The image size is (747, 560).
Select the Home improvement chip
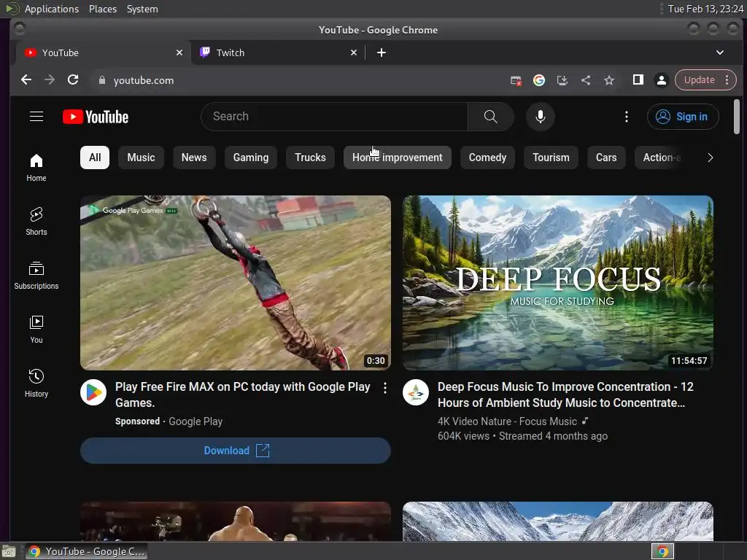[x=398, y=157]
